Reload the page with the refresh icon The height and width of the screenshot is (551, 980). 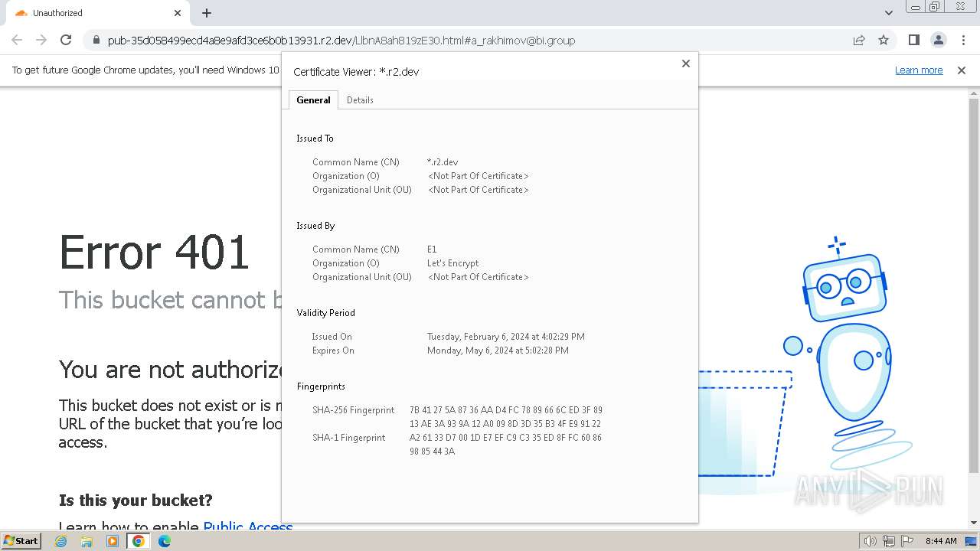tap(66, 40)
